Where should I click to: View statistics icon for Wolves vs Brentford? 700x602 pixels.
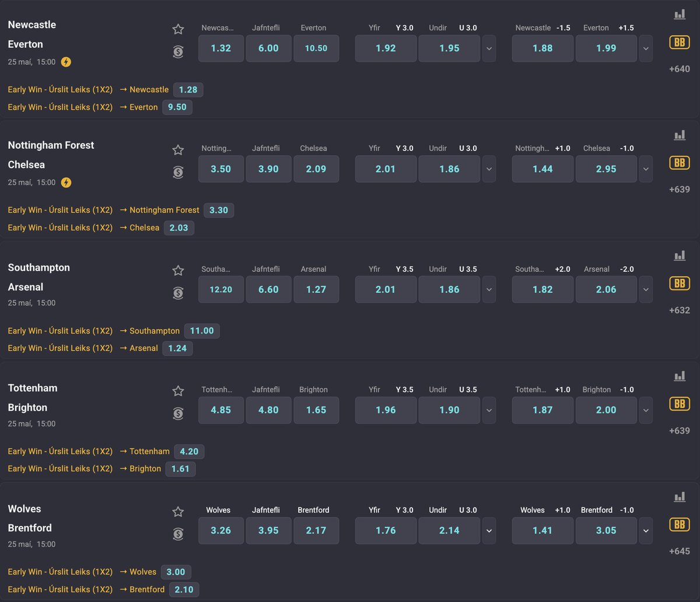(680, 497)
